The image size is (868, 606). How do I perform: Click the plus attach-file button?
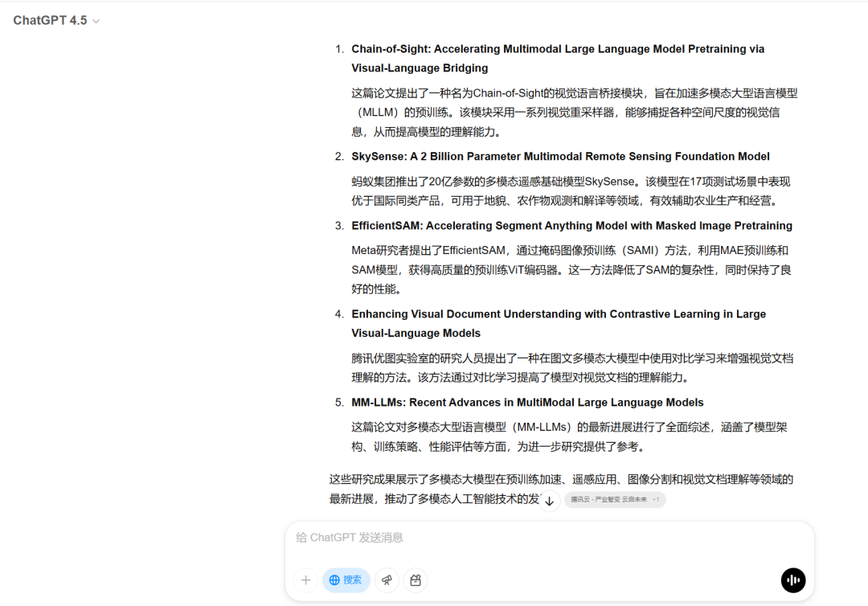[305, 580]
